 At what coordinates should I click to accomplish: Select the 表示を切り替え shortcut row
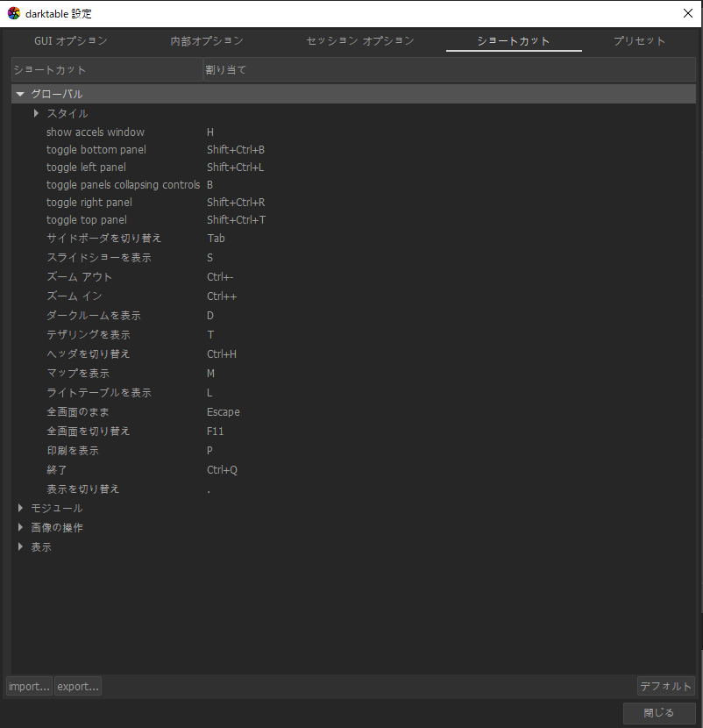pos(353,489)
